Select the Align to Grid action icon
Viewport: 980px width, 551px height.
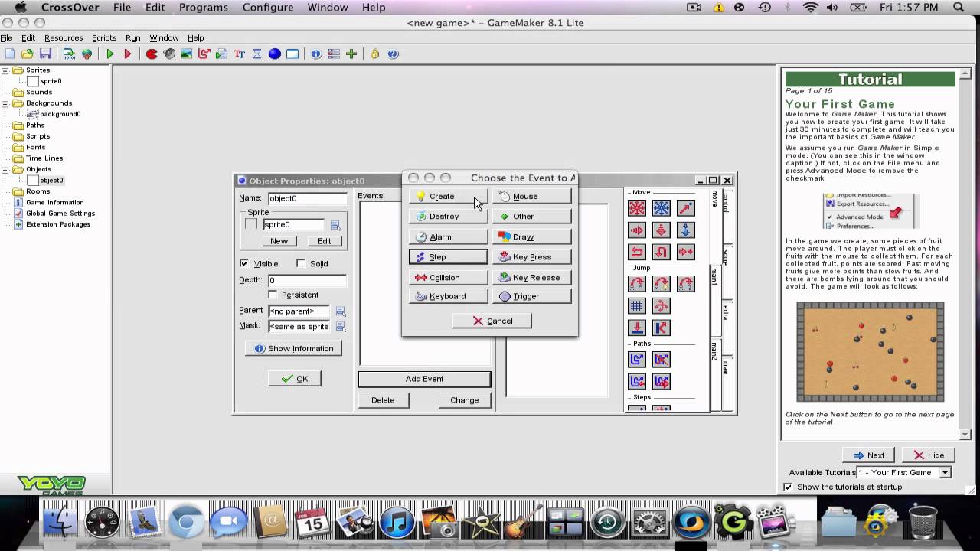click(x=636, y=306)
